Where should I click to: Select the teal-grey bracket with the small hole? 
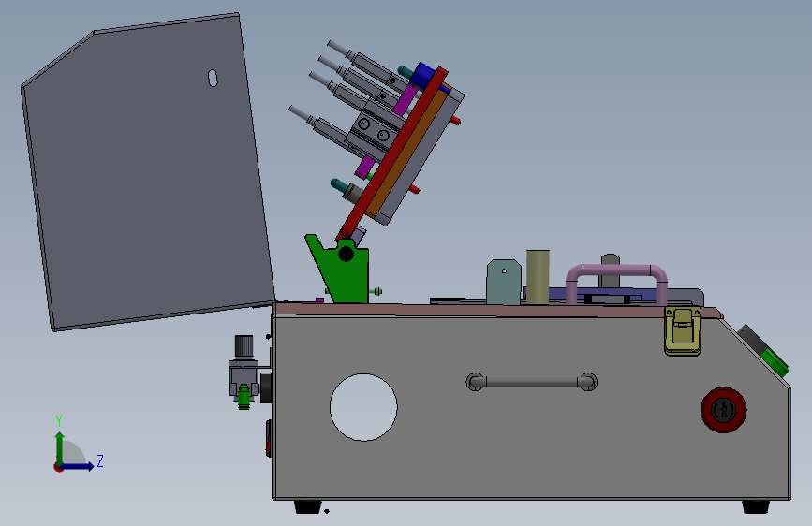[x=503, y=282]
